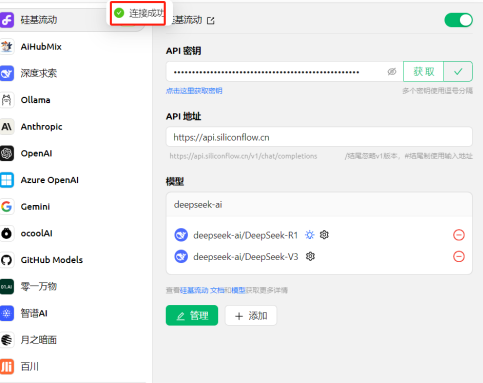Image resolution: width=483 pixels, height=383 pixels.
Task: Click the Azure OpenAI windows icon
Action: (7, 180)
